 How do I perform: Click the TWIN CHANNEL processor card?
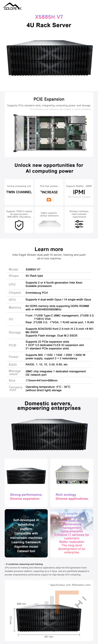19,192
